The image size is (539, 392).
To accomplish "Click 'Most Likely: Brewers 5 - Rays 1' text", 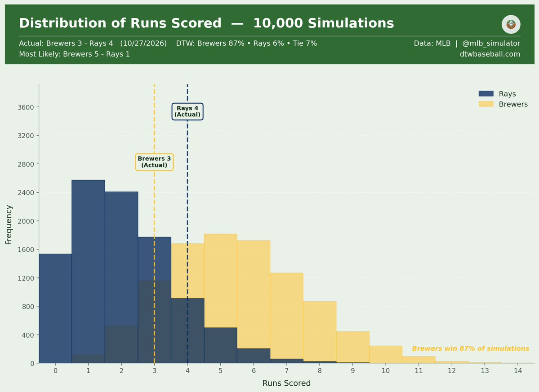I will [74, 54].
